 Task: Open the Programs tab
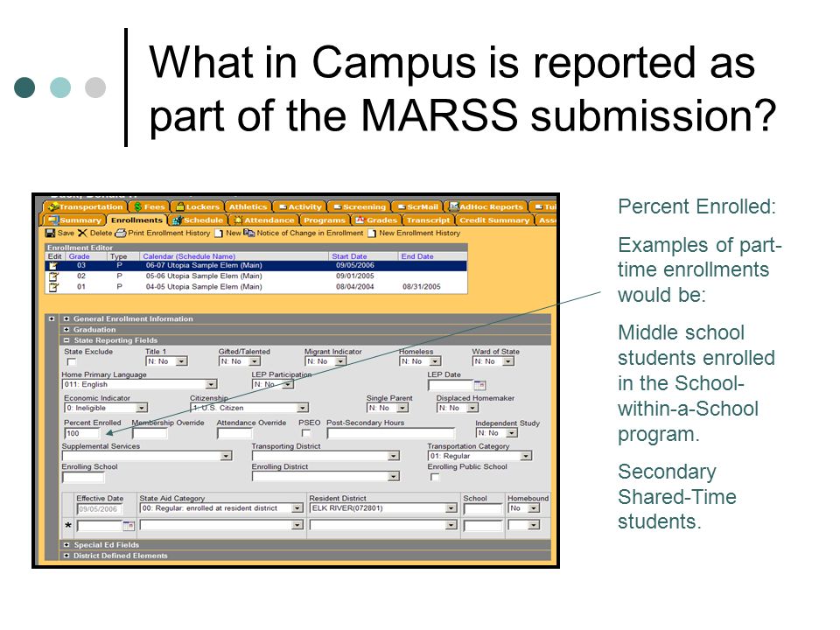pos(324,220)
